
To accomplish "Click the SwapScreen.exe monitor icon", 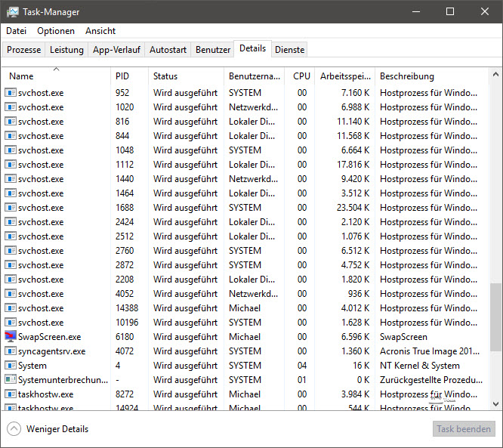I will click(11, 337).
